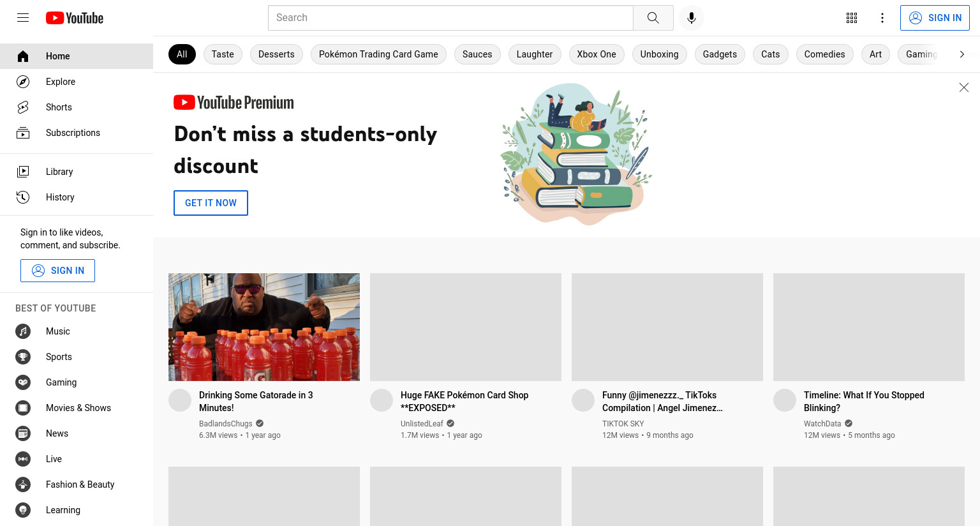980x526 pixels.
Task: Click SIGN IN button in sidebar
Action: (x=57, y=271)
